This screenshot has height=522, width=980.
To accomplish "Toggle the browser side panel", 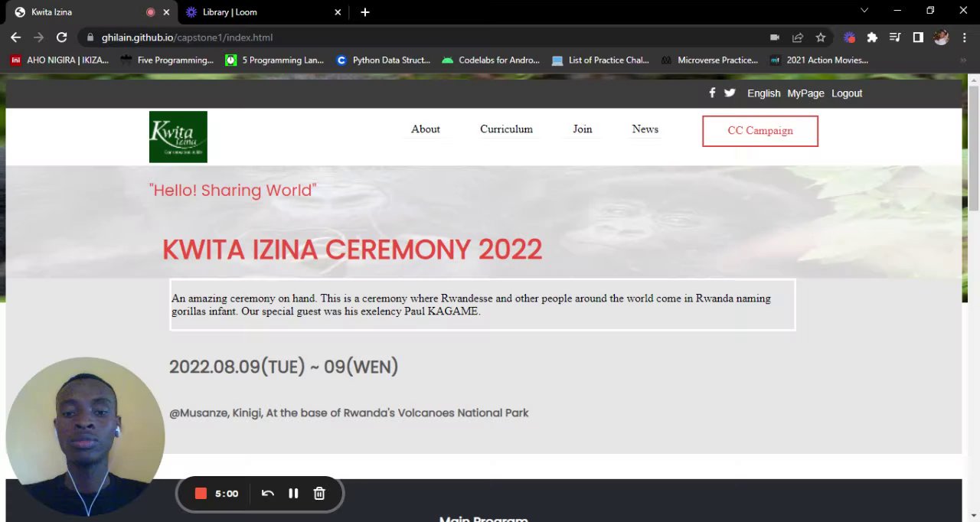I will [918, 37].
